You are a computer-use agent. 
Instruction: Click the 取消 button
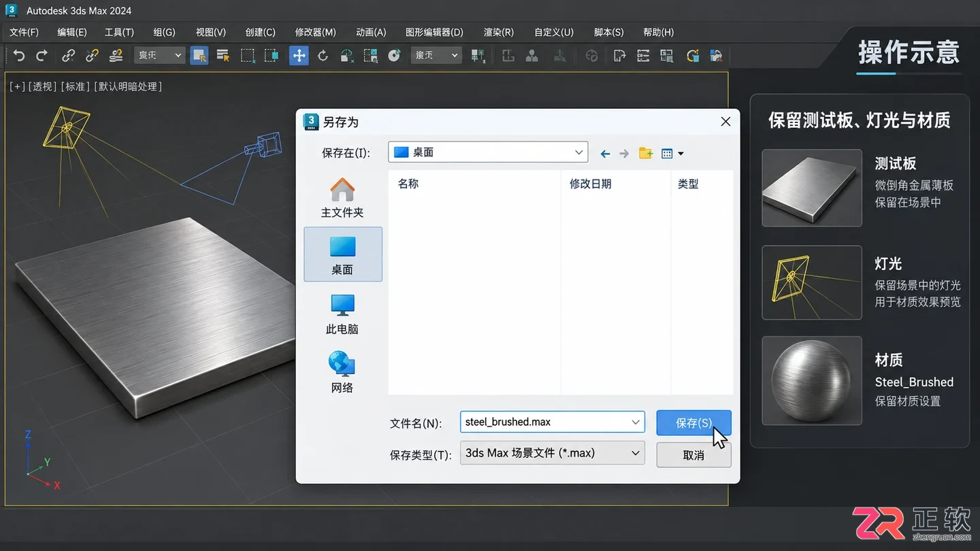coord(693,455)
